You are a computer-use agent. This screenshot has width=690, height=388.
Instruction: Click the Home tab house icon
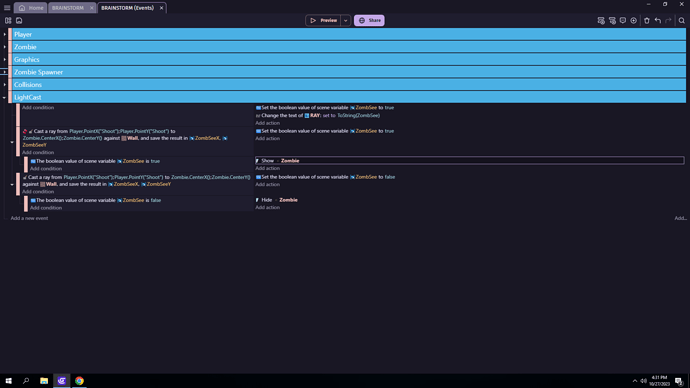22,8
